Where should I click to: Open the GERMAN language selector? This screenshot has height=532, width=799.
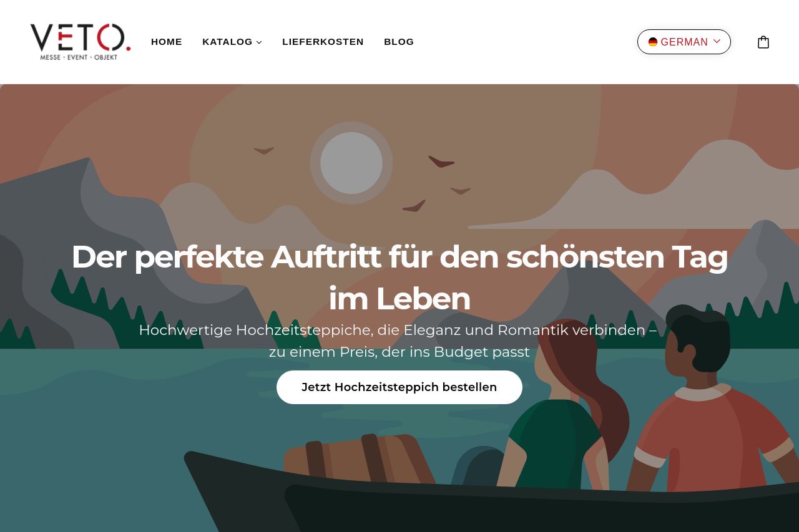(x=684, y=42)
